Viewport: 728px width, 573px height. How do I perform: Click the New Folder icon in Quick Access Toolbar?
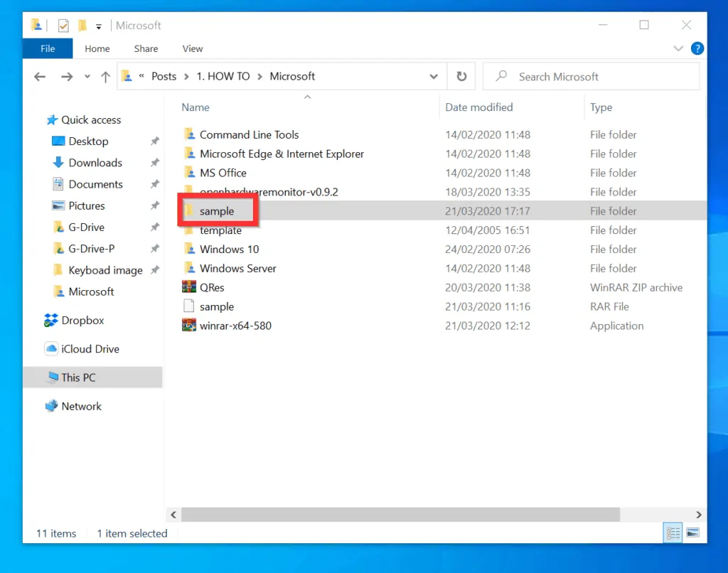(81, 25)
